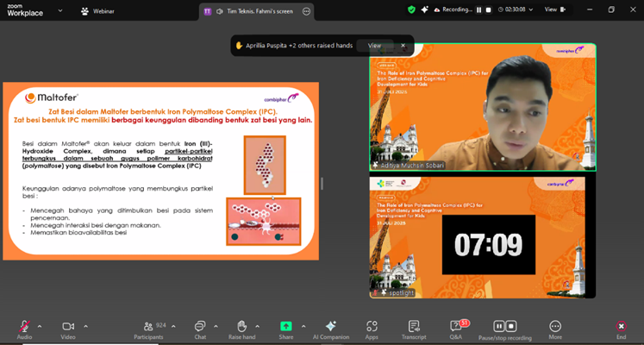Click the Zoom Workplace logo
This screenshot has width=644, height=345.
tap(25, 10)
